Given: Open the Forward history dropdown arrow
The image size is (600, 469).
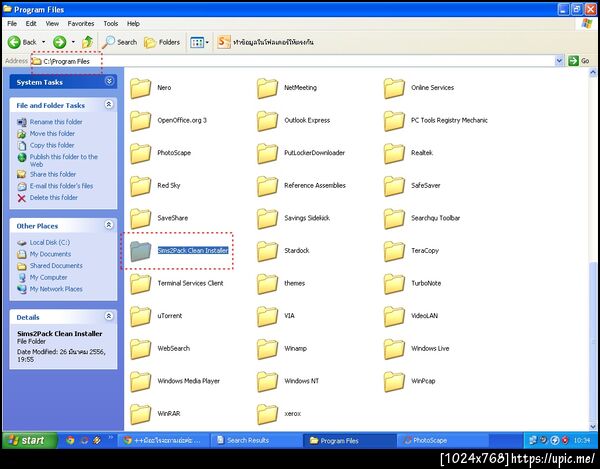Looking at the screenshot, I should pyautogui.click(x=73, y=42).
